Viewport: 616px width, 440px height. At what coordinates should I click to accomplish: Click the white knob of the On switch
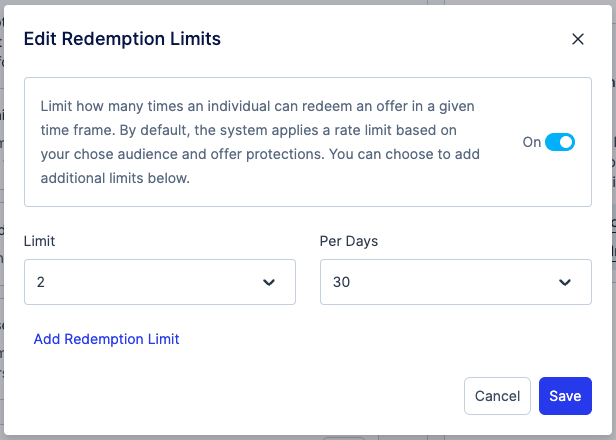[566, 142]
